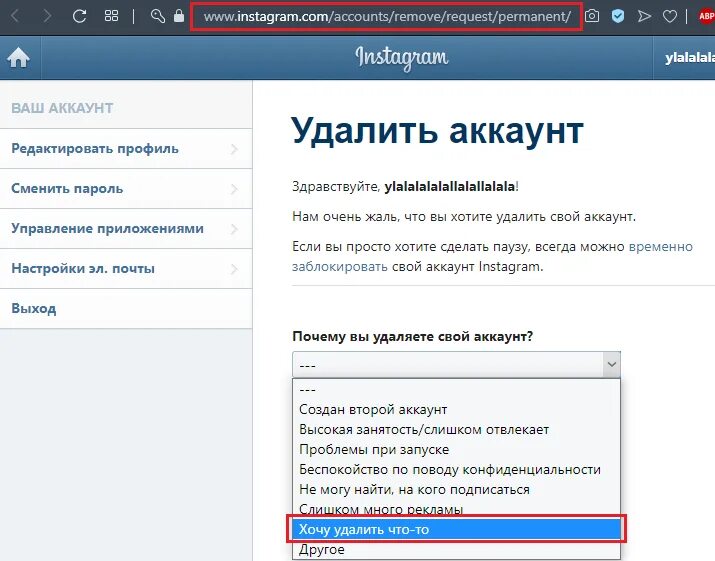Click the blue shield ad-blocker icon

(618, 16)
